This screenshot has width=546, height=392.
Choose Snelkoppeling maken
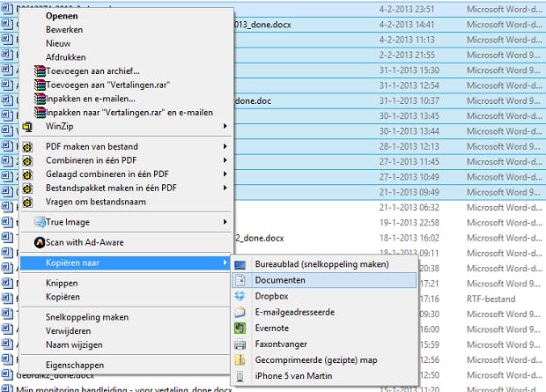point(87,317)
